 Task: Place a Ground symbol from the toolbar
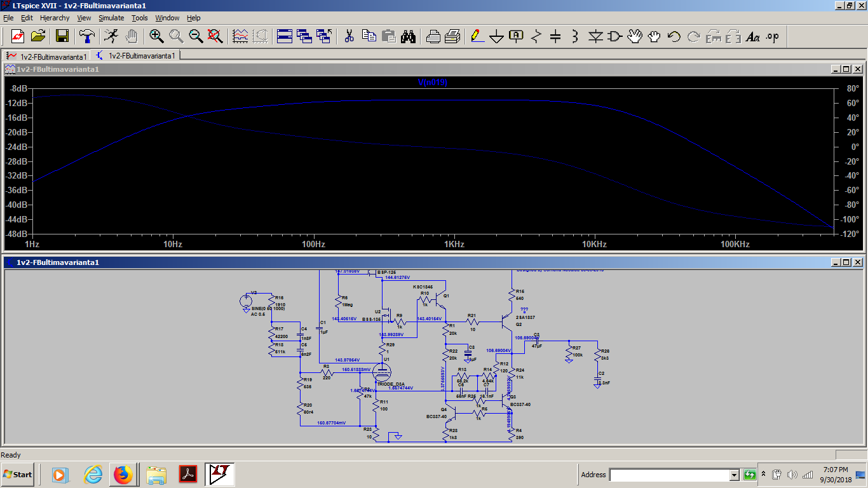click(x=497, y=36)
